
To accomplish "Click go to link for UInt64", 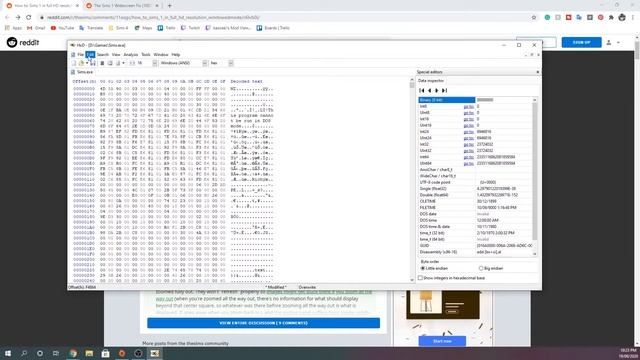I will [469, 164].
